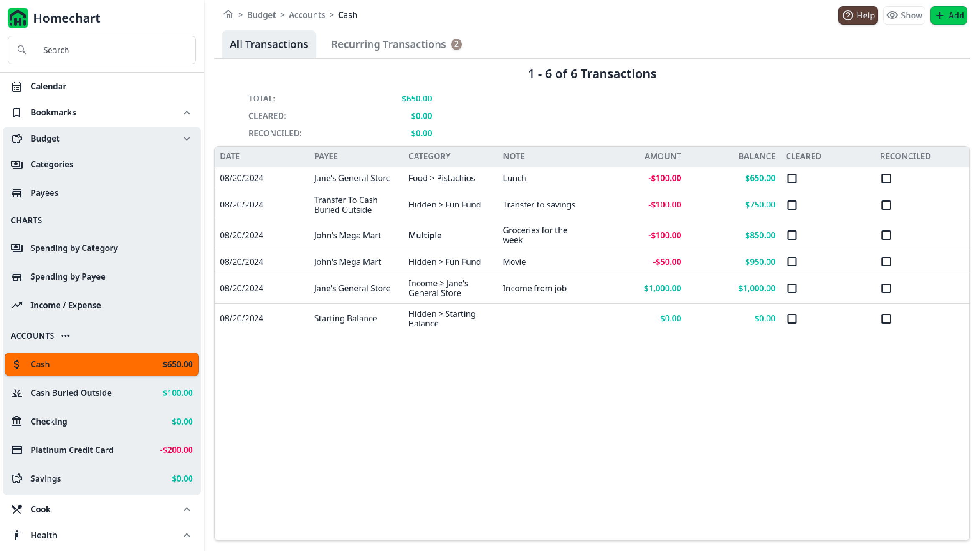Viewport: 980px width, 551px height.
Task: Mark Transfer to savings as cleared
Action: [792, 205]
